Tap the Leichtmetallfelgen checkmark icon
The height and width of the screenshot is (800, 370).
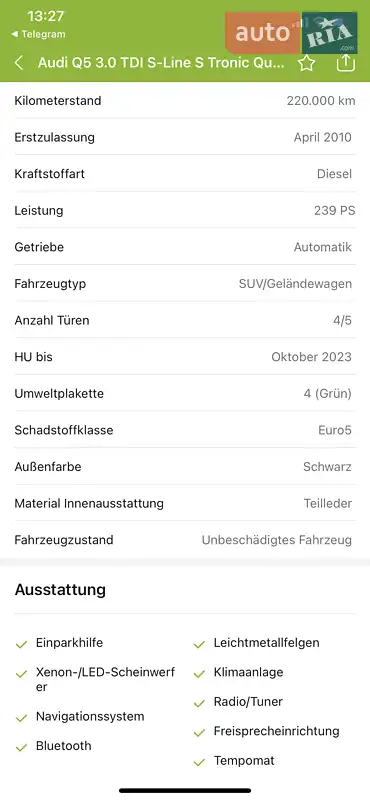[x=199, y=644]
